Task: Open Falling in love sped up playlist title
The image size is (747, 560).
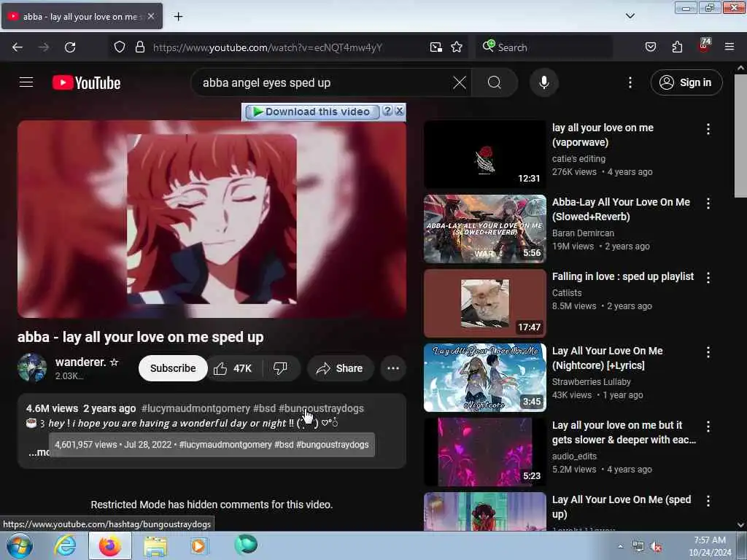Action: tap(623, 276)
